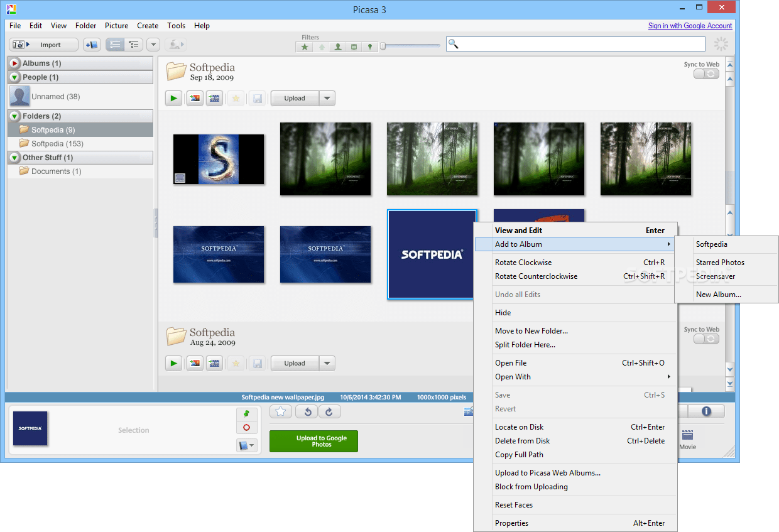
Task: Open the create movie presentation icon
Action: click(x=214, y=98)
